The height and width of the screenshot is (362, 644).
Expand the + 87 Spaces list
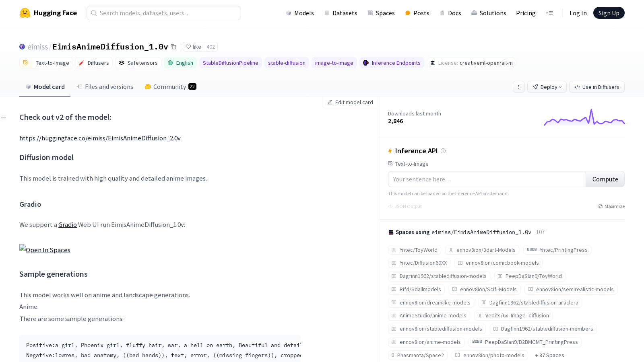549,355
